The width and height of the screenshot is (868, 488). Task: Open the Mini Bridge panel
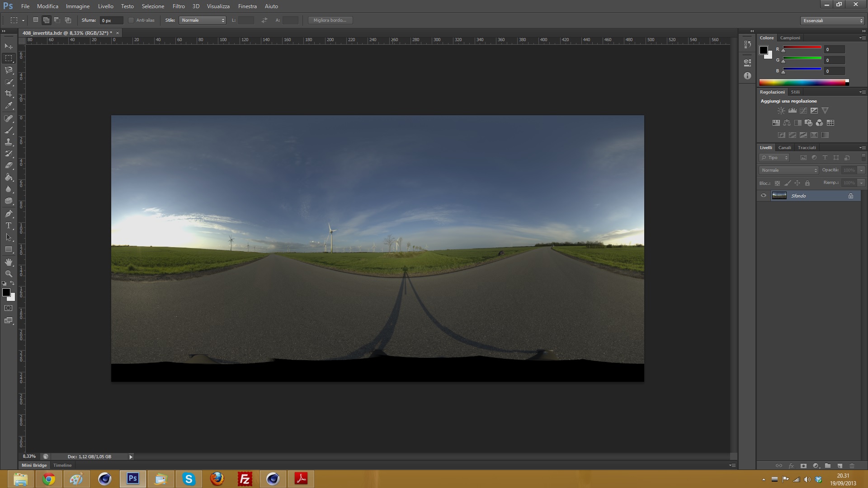click(34, 465)
